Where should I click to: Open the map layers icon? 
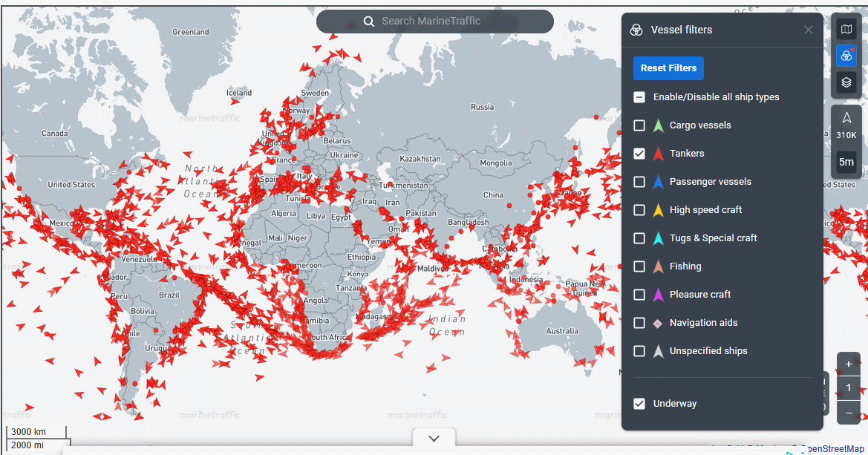point(846,82)
